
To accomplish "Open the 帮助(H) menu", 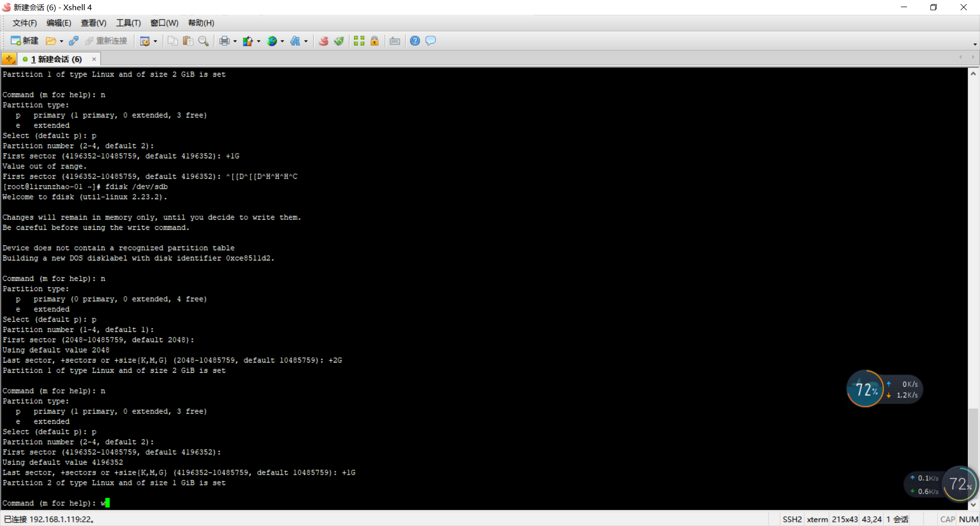I will tap(201, 23).
